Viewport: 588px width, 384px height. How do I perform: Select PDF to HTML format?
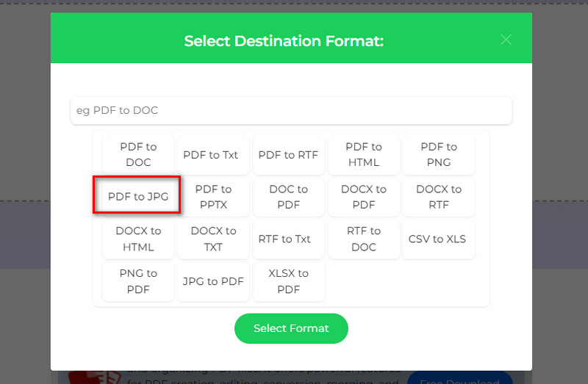point(364,155)
